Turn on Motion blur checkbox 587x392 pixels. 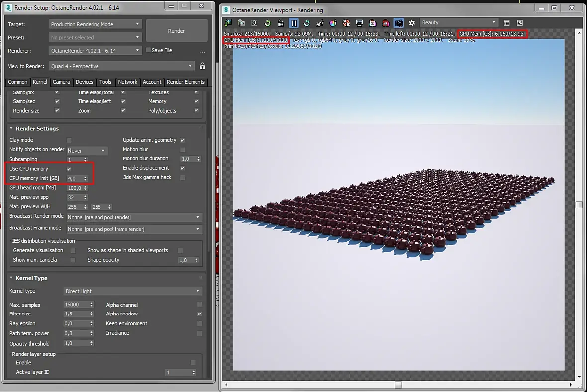183,150
